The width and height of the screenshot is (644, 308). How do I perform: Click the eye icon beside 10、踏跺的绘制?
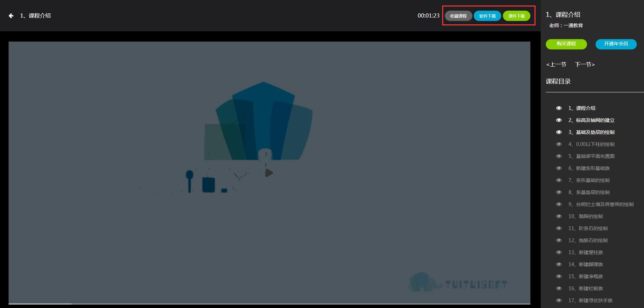559,216
